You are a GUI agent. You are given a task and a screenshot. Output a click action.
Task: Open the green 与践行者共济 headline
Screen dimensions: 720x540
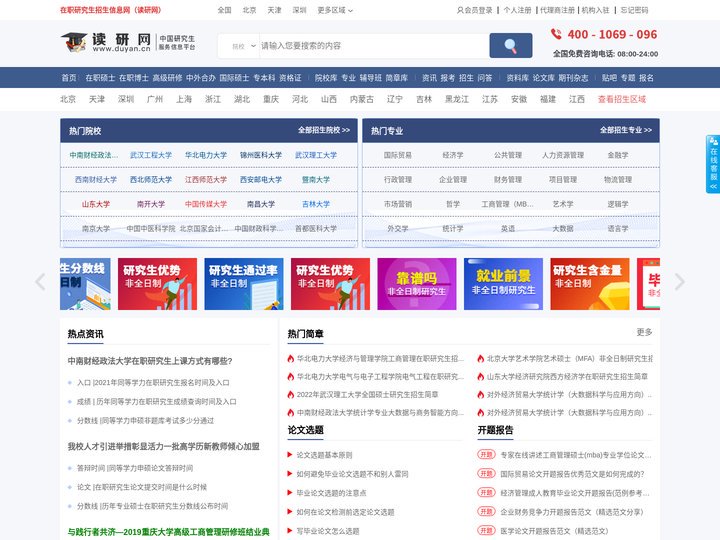[169, 532]
